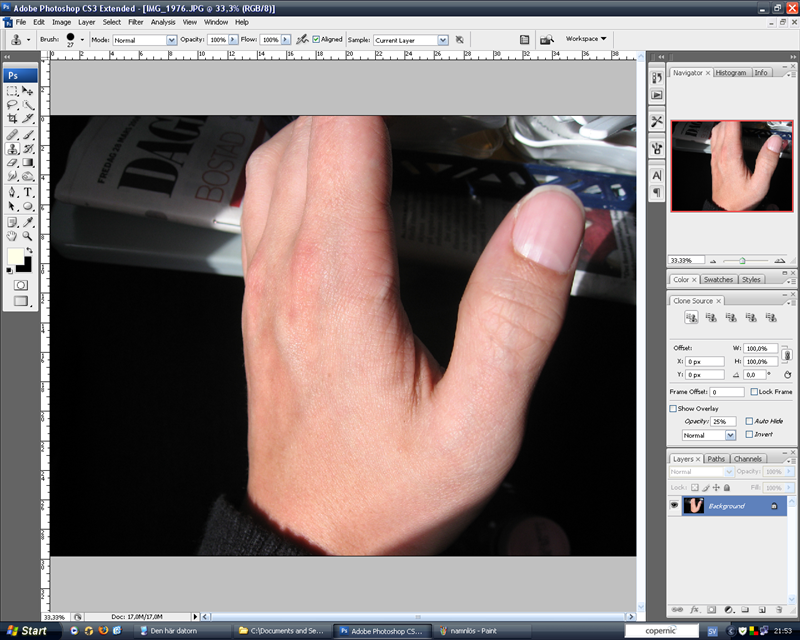Open C:\Documents and Se... taskbar window
Screen dimensions: 800x640
282,631
